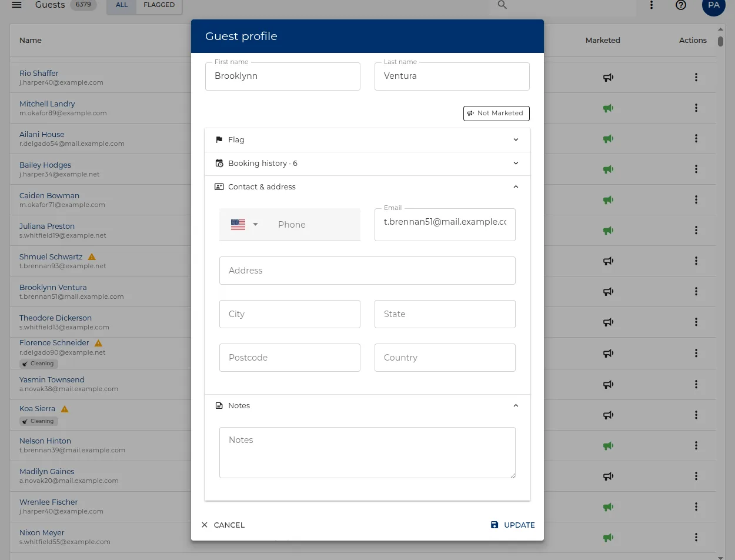Open actions menu for Nelson Hinton row

click(696, 445)
